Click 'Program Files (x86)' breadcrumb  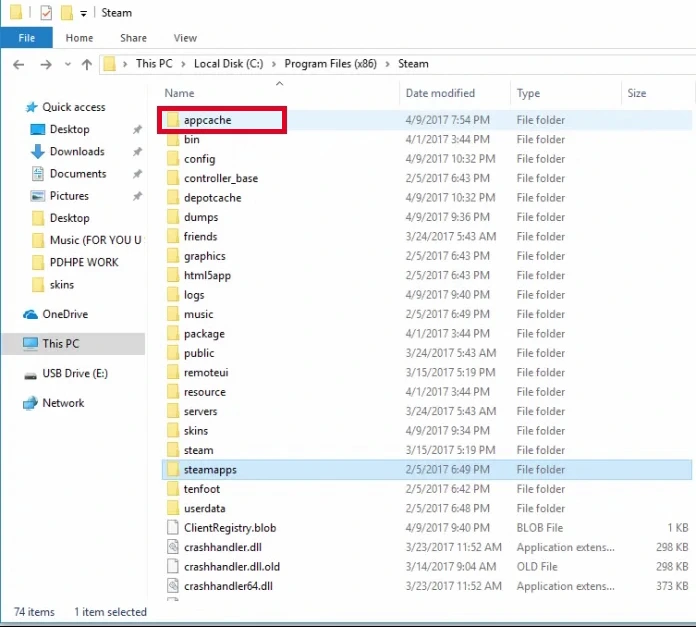tap(331, 64)
